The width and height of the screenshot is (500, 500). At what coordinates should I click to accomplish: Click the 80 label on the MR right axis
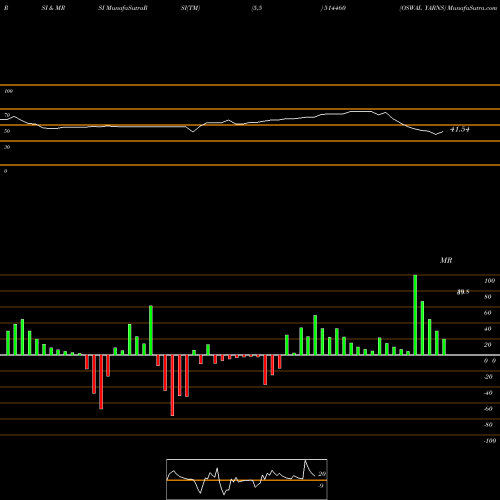pos(488,297)
